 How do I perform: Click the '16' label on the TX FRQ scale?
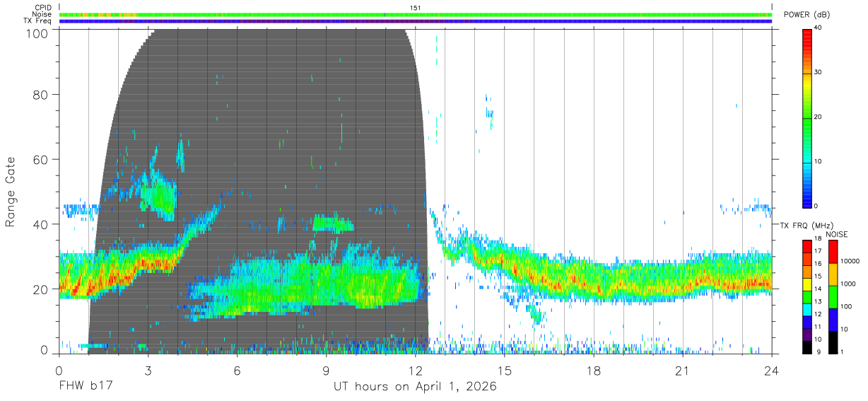[818, 264]
